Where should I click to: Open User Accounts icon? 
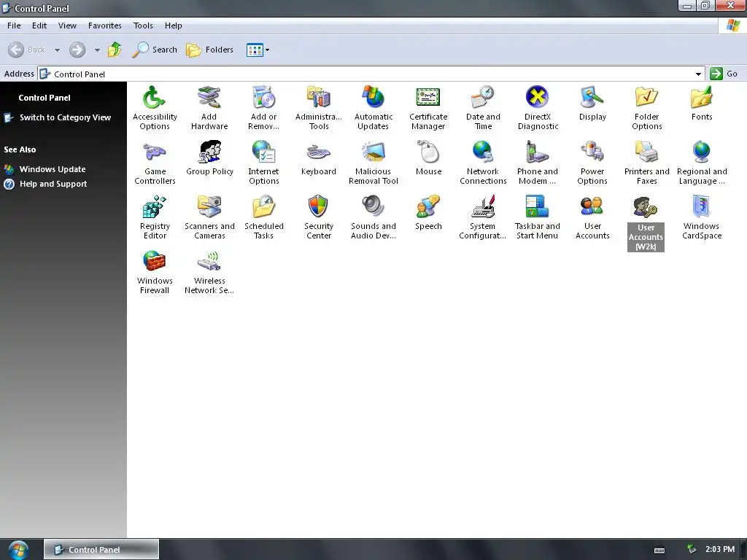592,217
